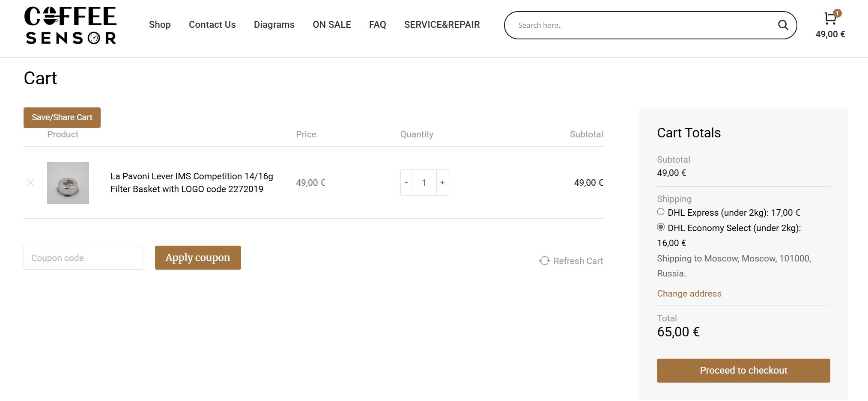
Task: Open SERVICE&REPAIR page
Action: tap(442, 25)
